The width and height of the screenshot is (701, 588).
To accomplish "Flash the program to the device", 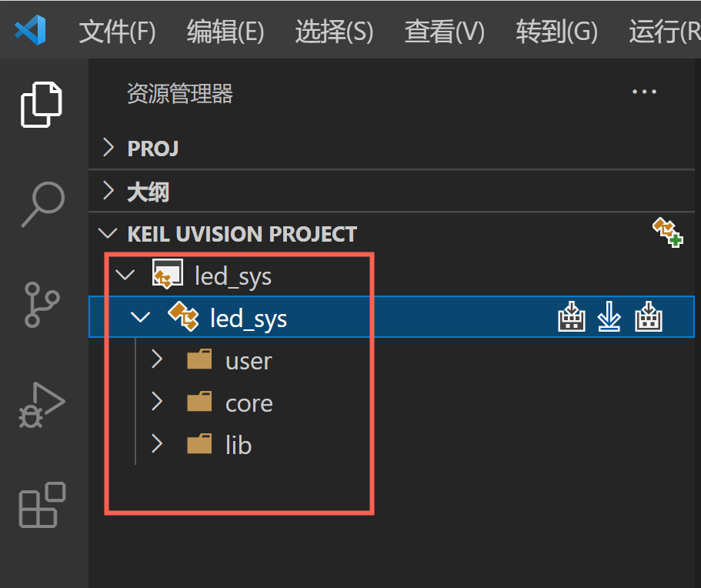I will [609, 316].
